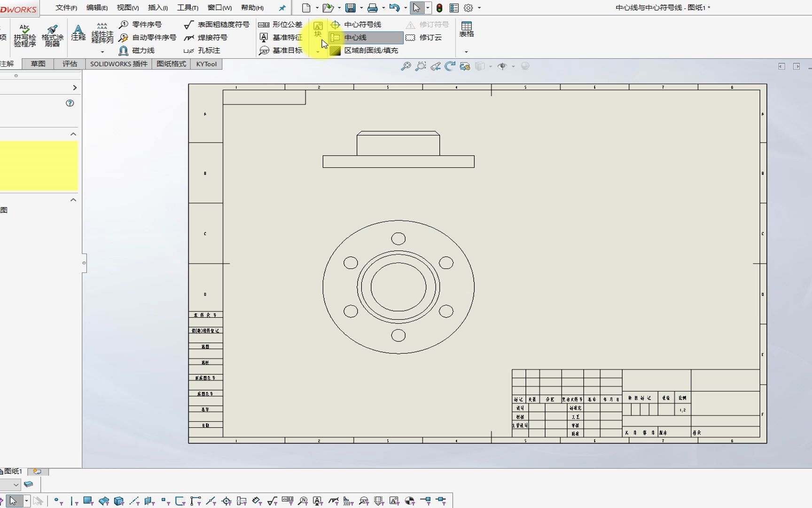Insert Revision Cloud (修订云)
The image size is (812, 508).
tap(424, 38)
